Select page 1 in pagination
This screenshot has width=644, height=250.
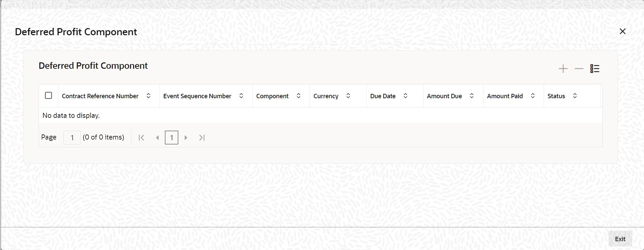coord(171,138)
